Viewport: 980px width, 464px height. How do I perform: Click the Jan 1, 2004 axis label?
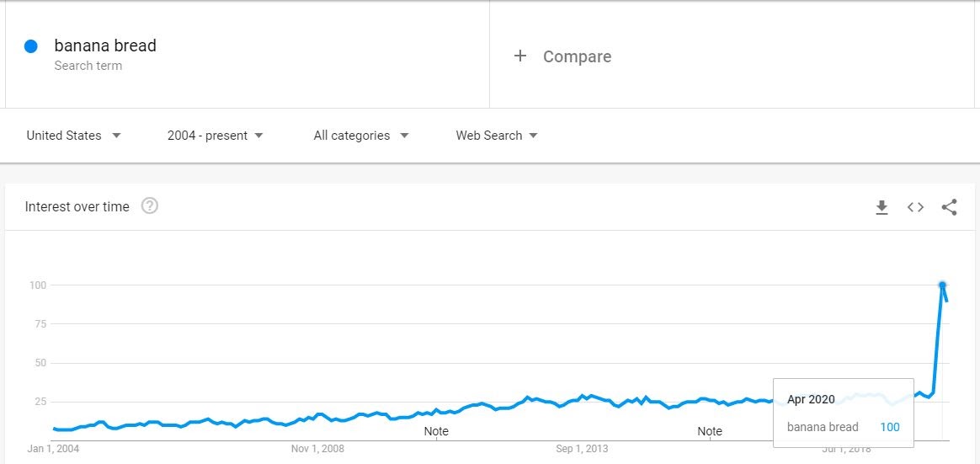click(x=53, y=448)
